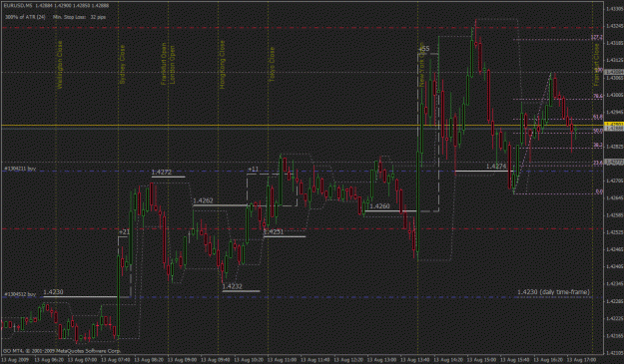This screenshot has height=364, width=624.
Task: Click the '13 Aug 06:20' time axis label
Action: 49,360
